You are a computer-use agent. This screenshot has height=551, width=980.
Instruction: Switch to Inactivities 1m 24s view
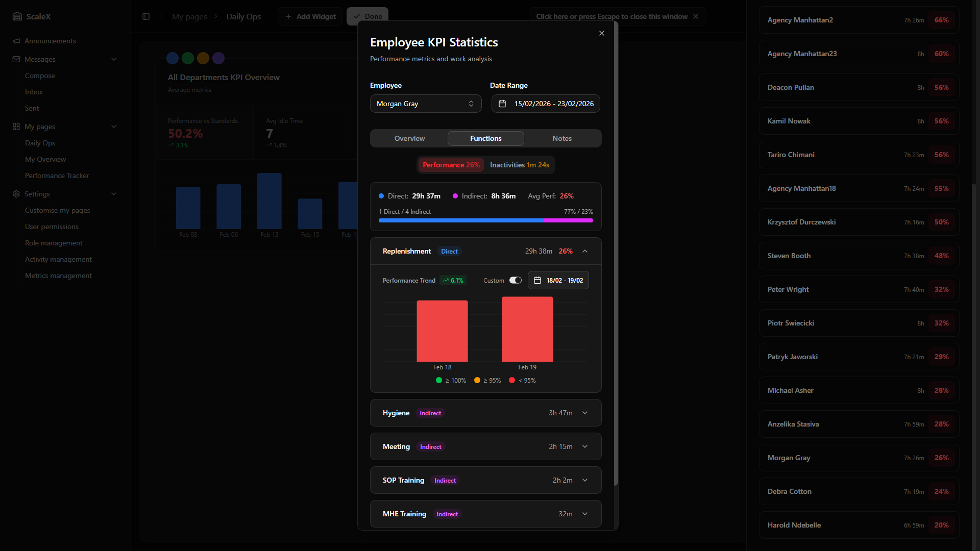point(519,165)
